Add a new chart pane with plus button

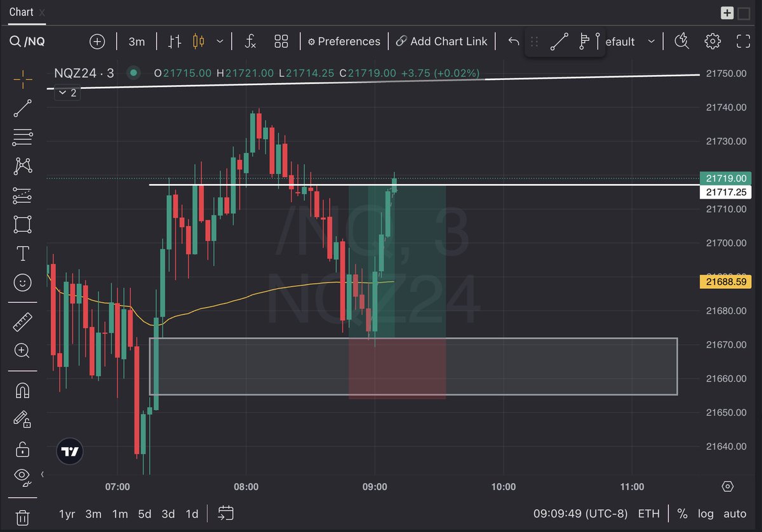727,13
